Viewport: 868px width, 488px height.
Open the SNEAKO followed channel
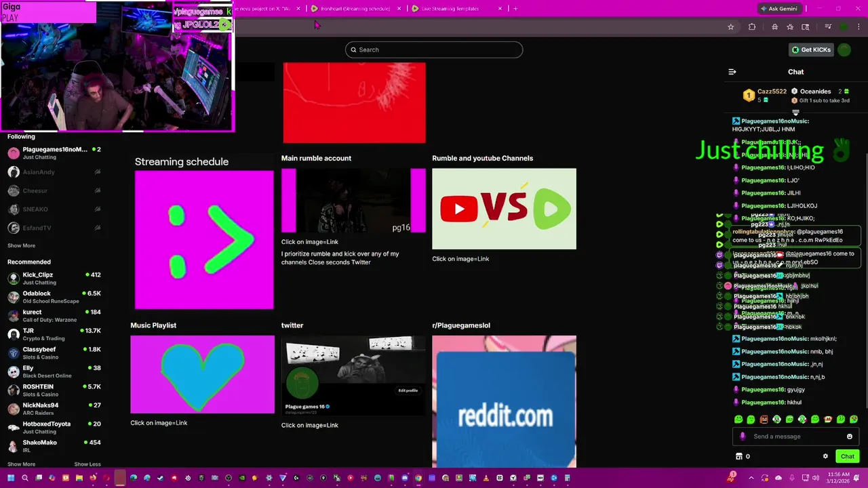point(54,209)
